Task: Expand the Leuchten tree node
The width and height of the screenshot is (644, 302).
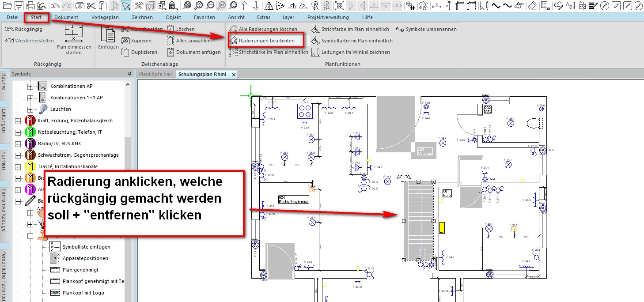Action: (30, 109)
